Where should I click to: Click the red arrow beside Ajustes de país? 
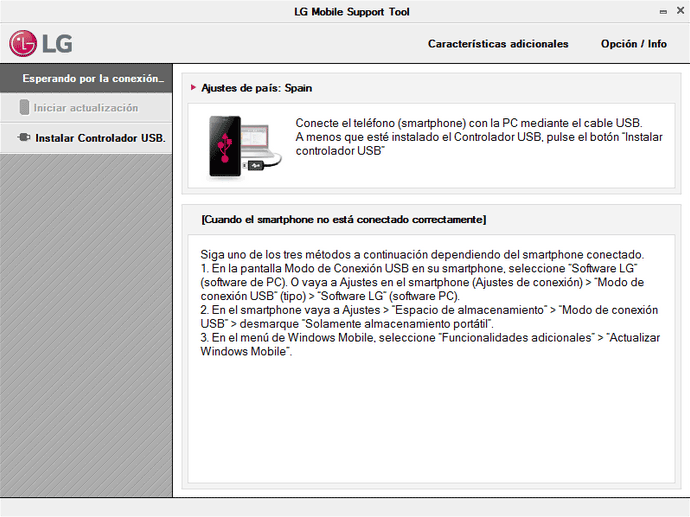point(193,88)
